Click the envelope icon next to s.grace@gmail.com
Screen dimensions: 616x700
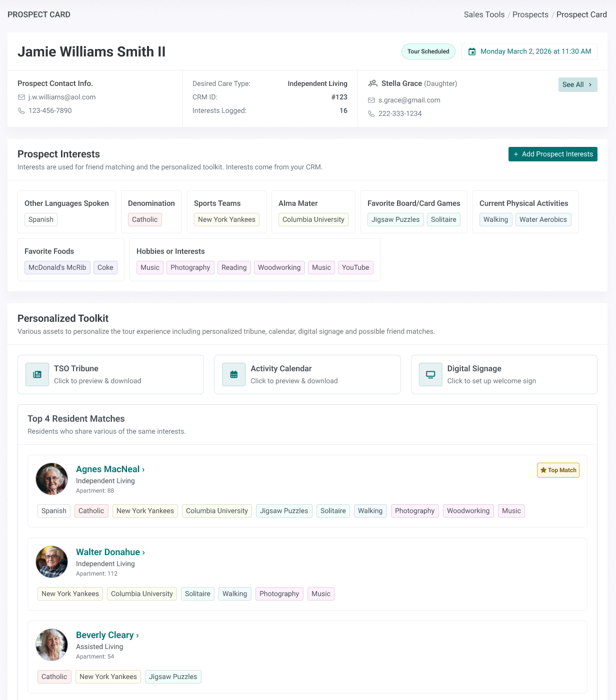tap(371, 100)
